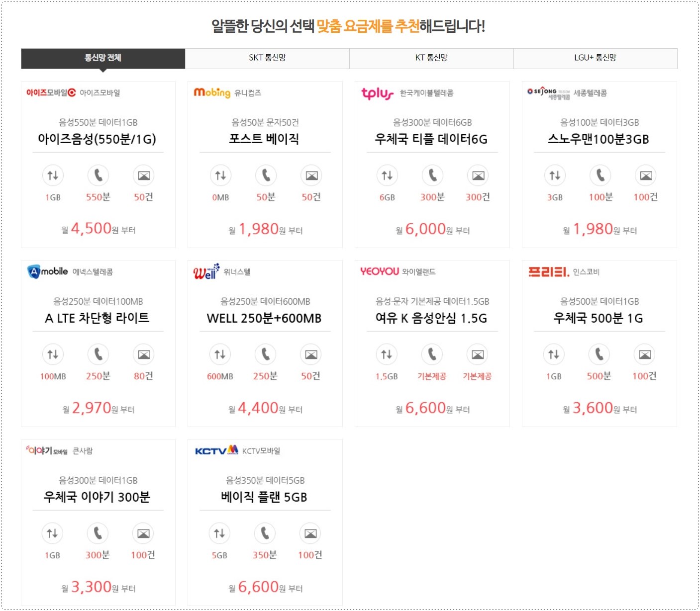Click the 통신망 전체 tab
This screenshot has height=611, width=700.
[102, 57]
